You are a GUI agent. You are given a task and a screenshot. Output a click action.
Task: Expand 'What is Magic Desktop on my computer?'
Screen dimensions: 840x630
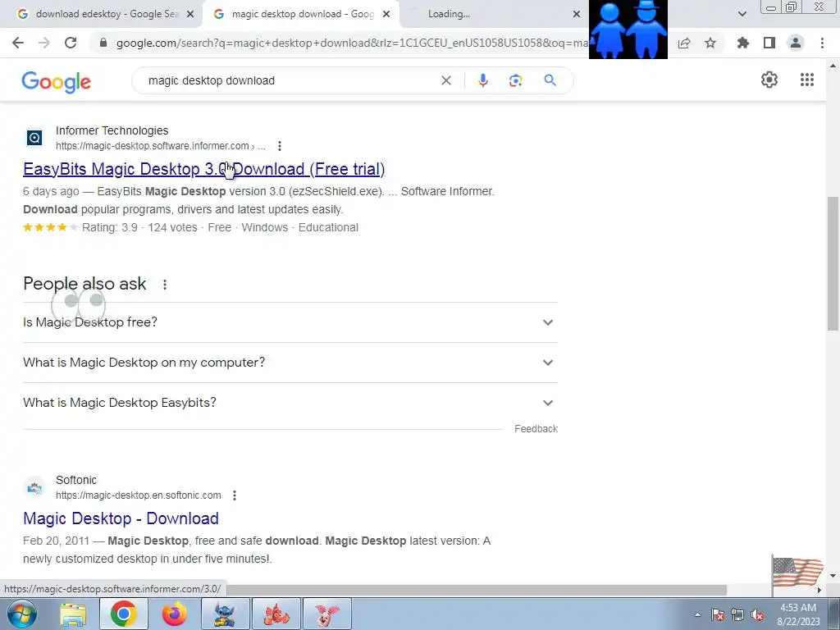point(290,363)
